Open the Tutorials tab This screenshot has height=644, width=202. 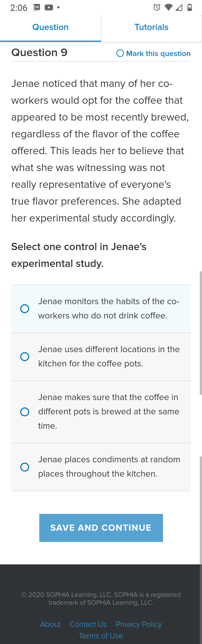coord(151,27)
